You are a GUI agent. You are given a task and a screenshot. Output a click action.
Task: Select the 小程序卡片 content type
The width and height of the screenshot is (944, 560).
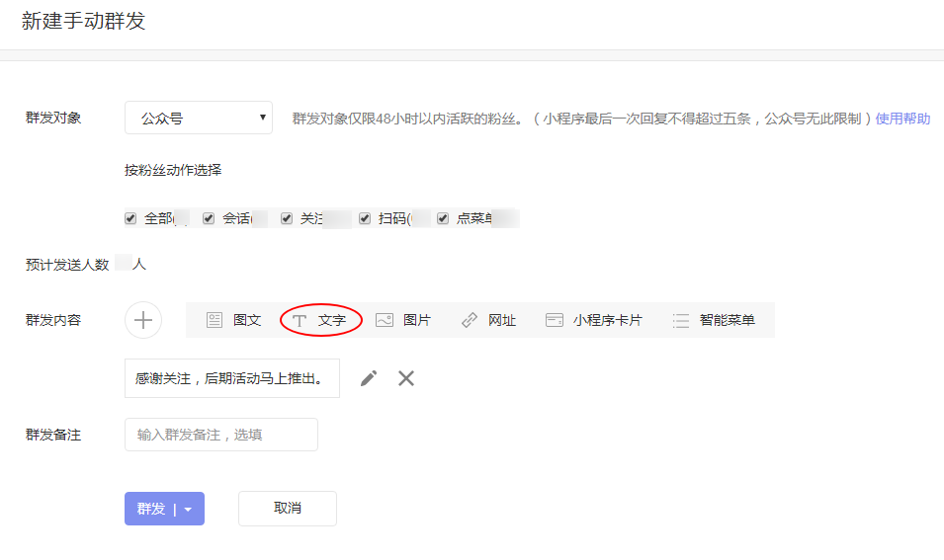point(594,320)
